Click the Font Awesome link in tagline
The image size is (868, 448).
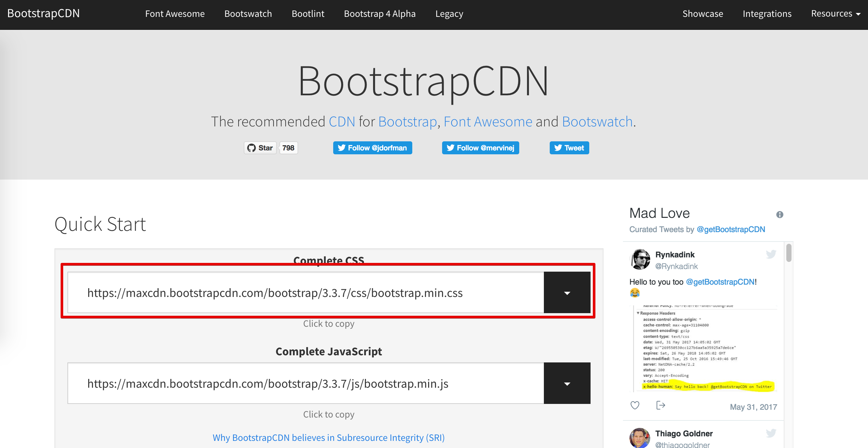point(488,122)
